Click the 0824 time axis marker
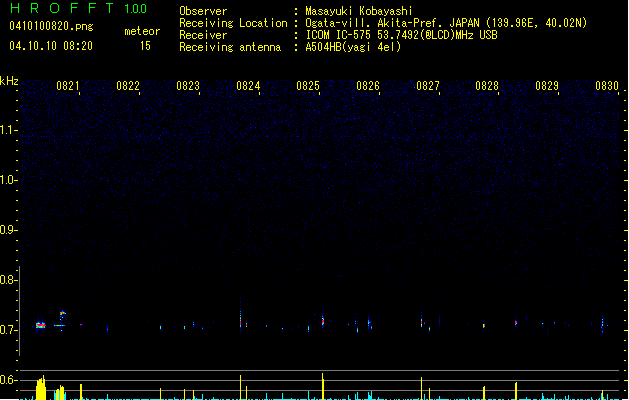The height and width of the screenshot is (400, 629). point(248,86)
